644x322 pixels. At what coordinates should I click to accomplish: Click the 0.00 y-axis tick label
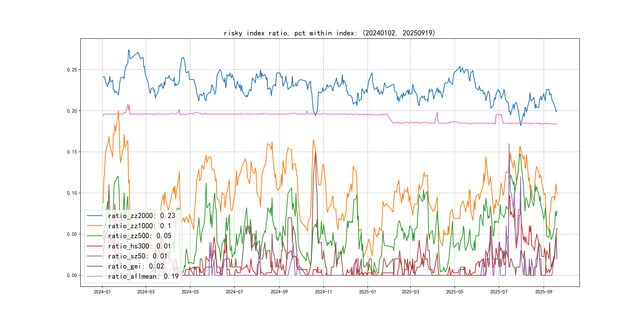[72, 275]
